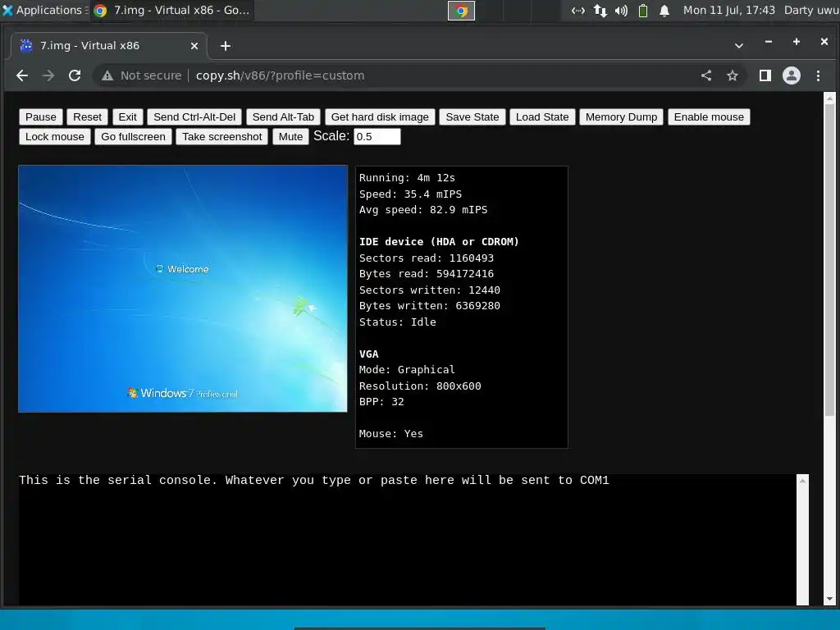Expand the tab search chevron
Viewport: 840px width, 630px height.
coord(739,46)
